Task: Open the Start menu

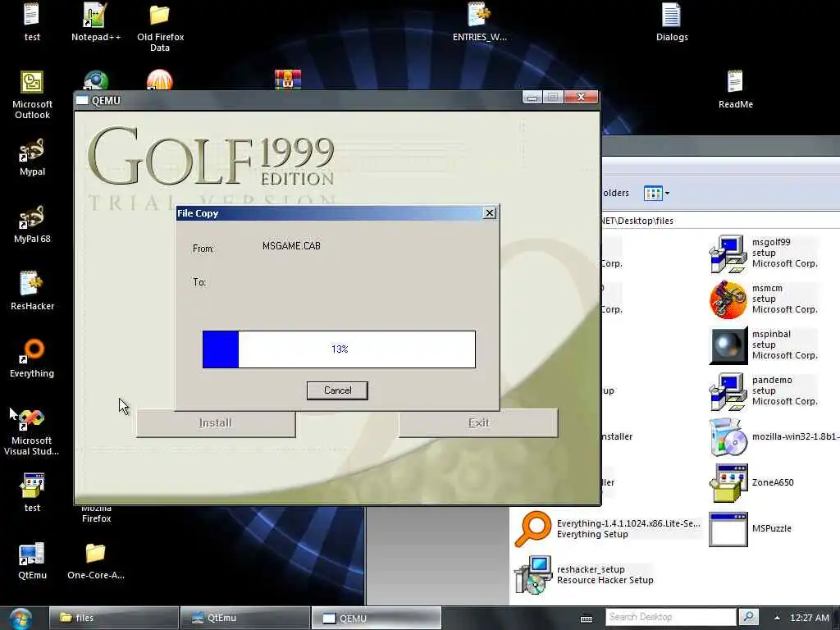Action: pos(21,619)
